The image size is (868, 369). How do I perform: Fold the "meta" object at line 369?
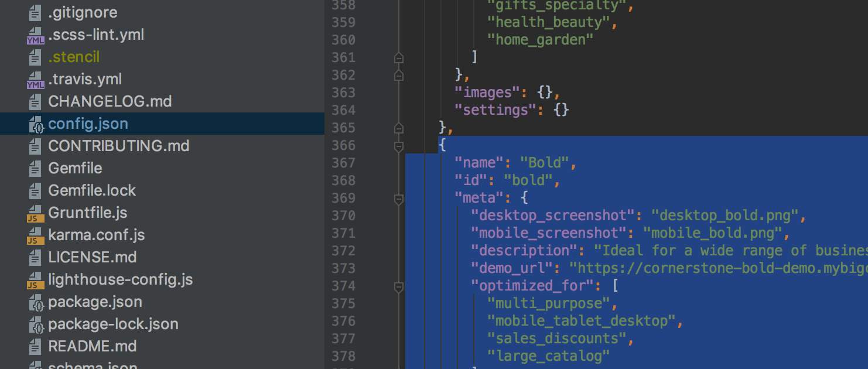(x=399, y=199)
